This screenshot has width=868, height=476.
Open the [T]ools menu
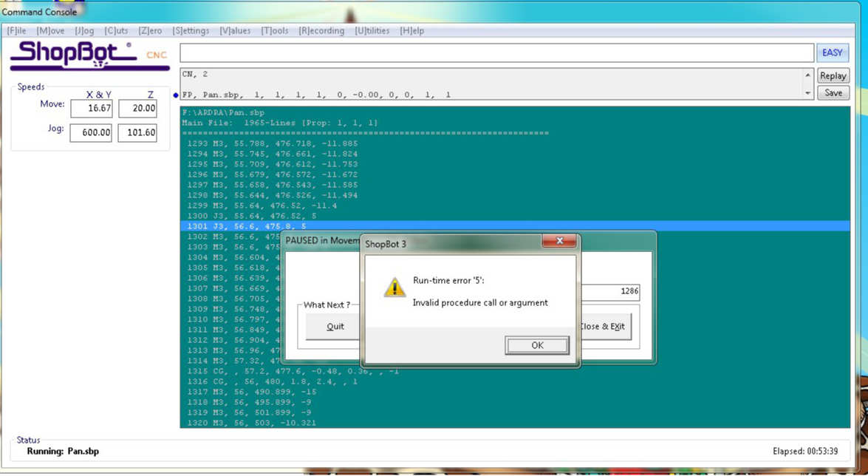(275, 30)
